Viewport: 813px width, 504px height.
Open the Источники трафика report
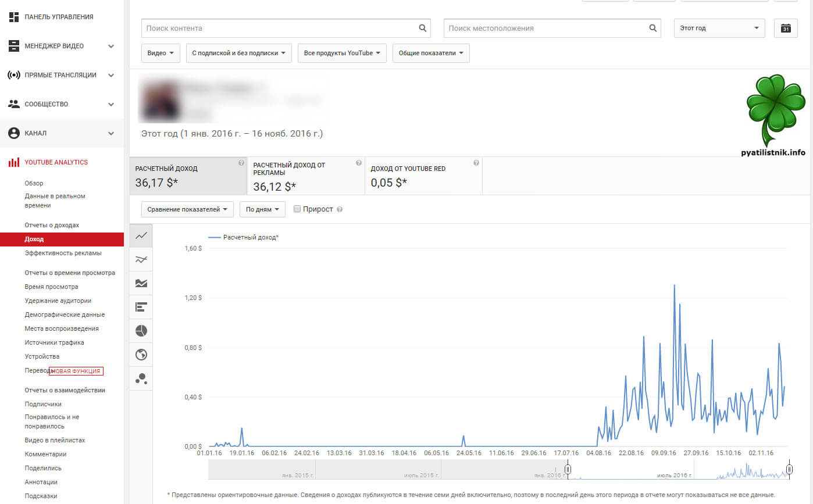tap(54, 342)
